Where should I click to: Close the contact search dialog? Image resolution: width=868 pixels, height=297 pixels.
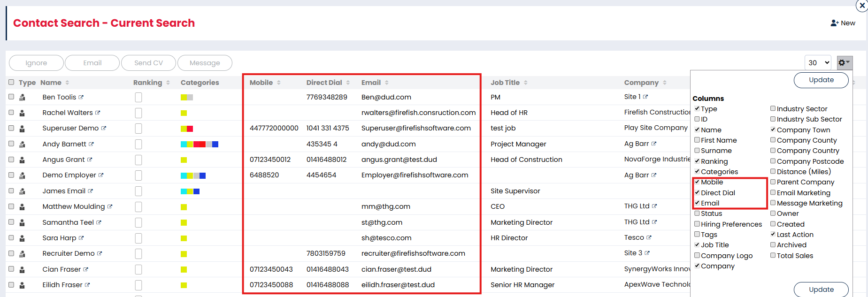[862, 6]
